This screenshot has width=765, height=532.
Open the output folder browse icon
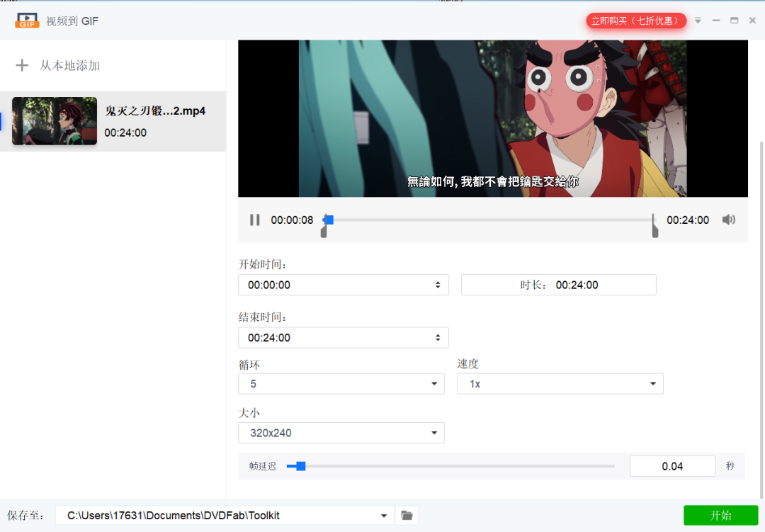(406, 515)
